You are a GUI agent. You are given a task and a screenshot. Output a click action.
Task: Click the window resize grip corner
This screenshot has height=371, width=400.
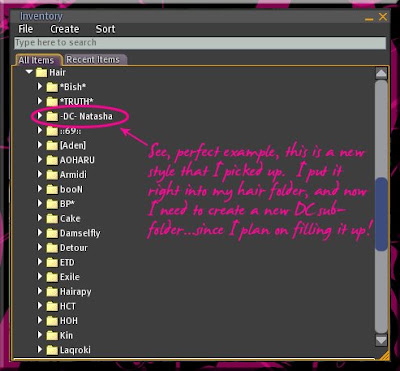pos(385,356)
